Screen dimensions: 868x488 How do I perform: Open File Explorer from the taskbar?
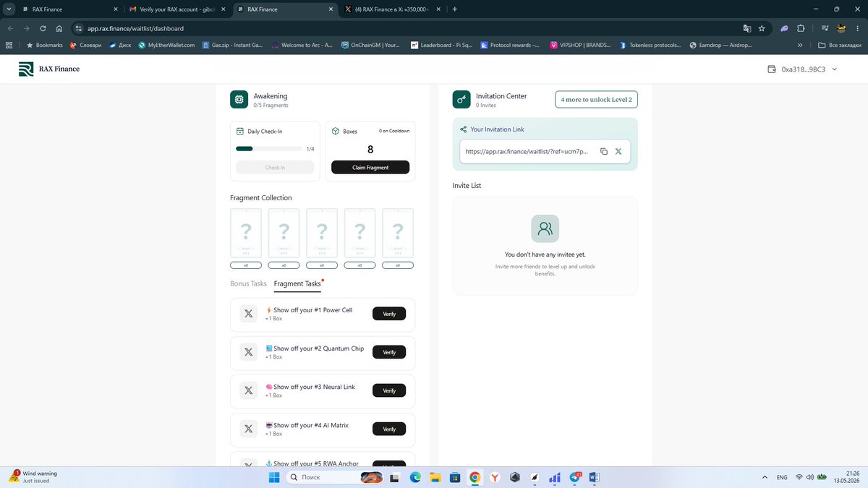click(x=435, y=477)
